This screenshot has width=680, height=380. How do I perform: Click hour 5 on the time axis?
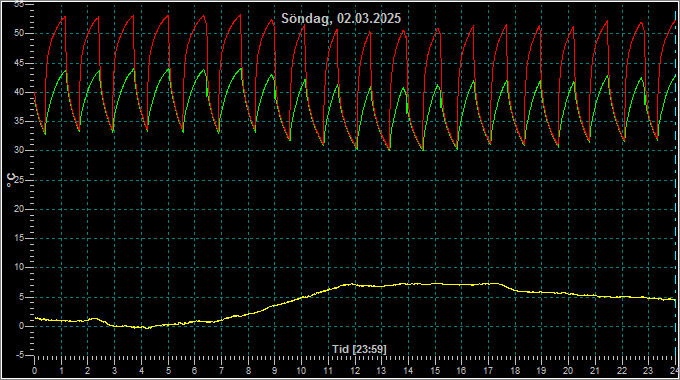tap(168, 371)
